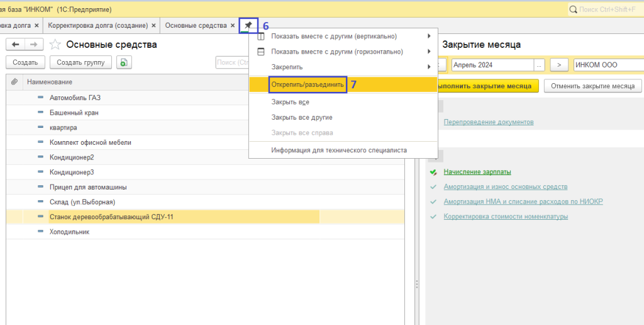The width and height of the screenshot is (644, 325).
Task: Click the search magnifier icon at top
Action: pyautogui.click(x=573, y=9)
